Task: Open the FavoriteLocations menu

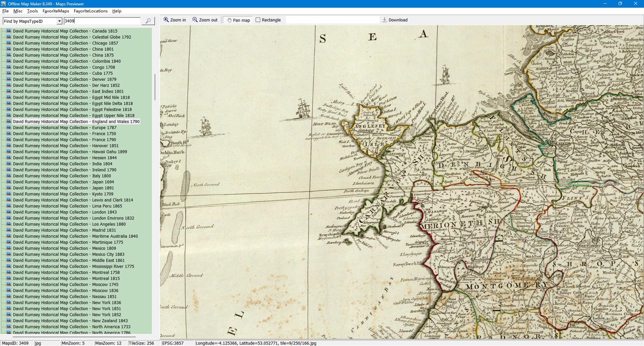Action: 91,11
